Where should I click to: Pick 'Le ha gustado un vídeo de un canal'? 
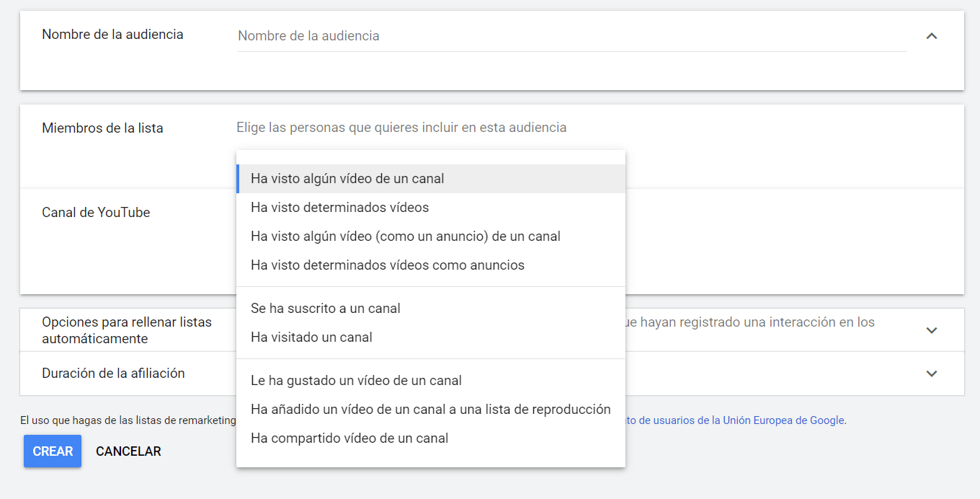point(356,381)
